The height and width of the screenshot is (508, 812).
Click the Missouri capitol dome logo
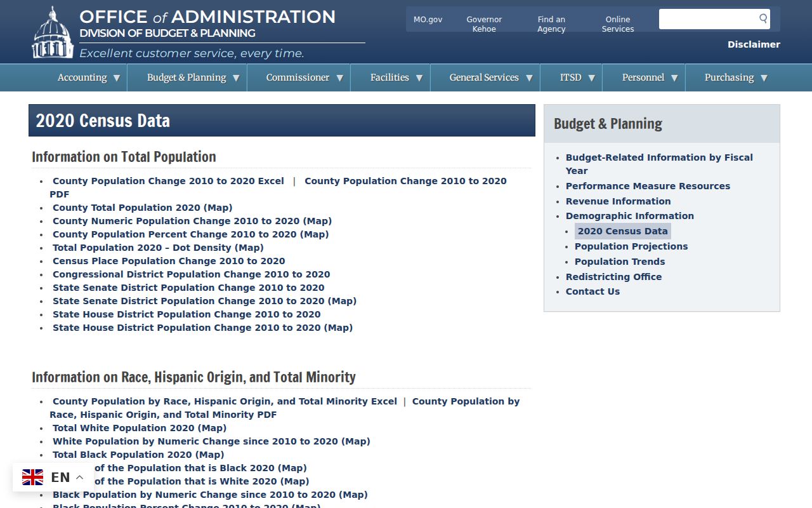point(53,32)
